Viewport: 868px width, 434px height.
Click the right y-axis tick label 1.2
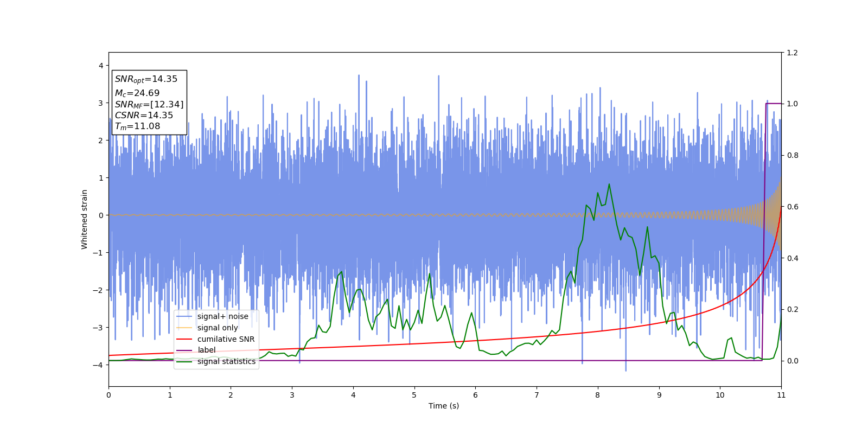point(793,53)
